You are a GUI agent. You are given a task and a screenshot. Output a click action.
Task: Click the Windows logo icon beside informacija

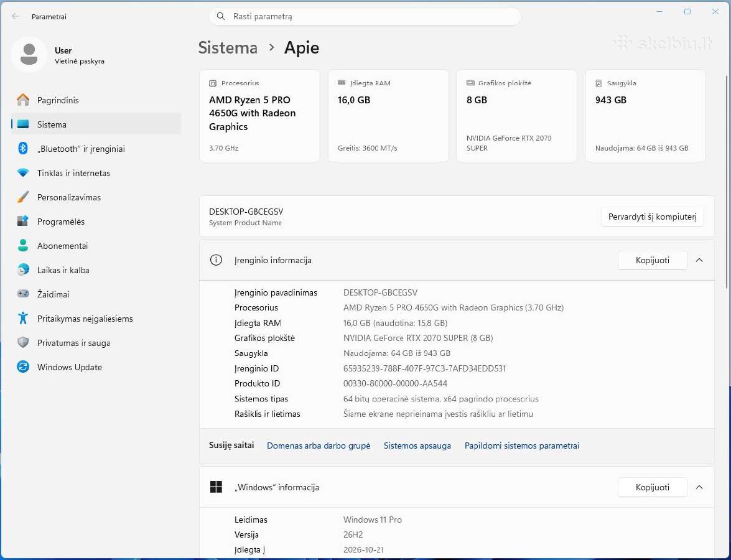click(x=216, y=487)
